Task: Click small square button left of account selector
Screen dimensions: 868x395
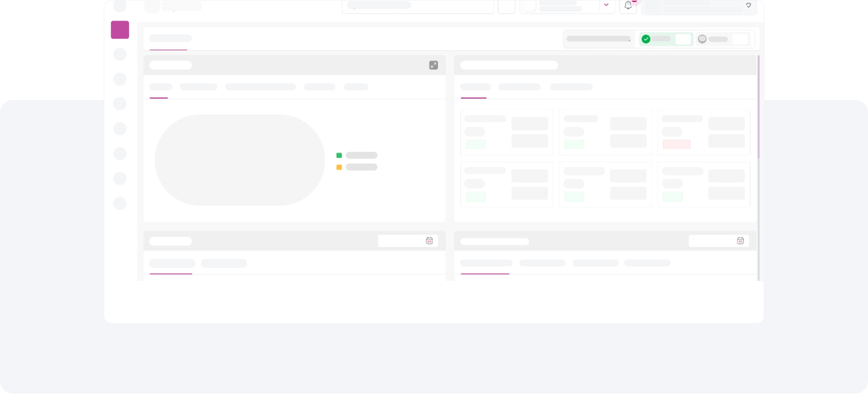Action: 506,7
